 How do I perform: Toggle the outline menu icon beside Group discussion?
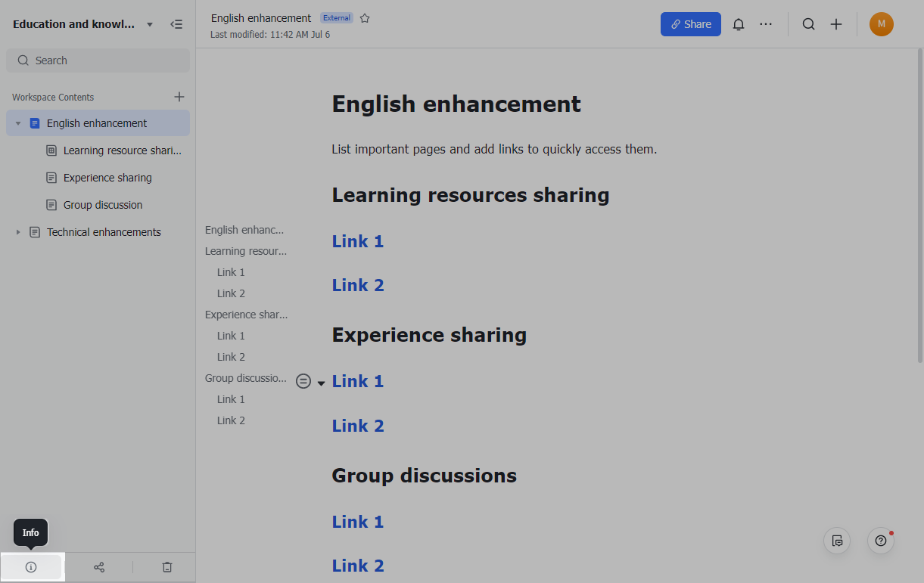303,381
